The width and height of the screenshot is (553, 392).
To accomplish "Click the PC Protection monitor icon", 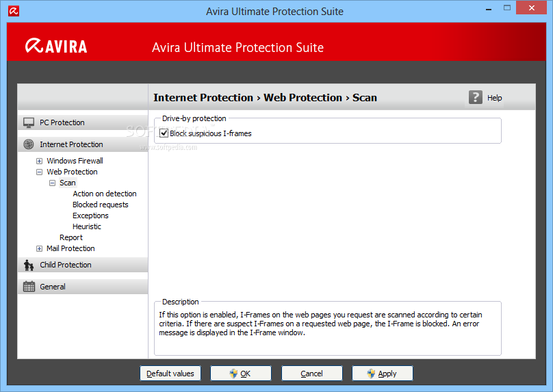I will click(29, 122).
